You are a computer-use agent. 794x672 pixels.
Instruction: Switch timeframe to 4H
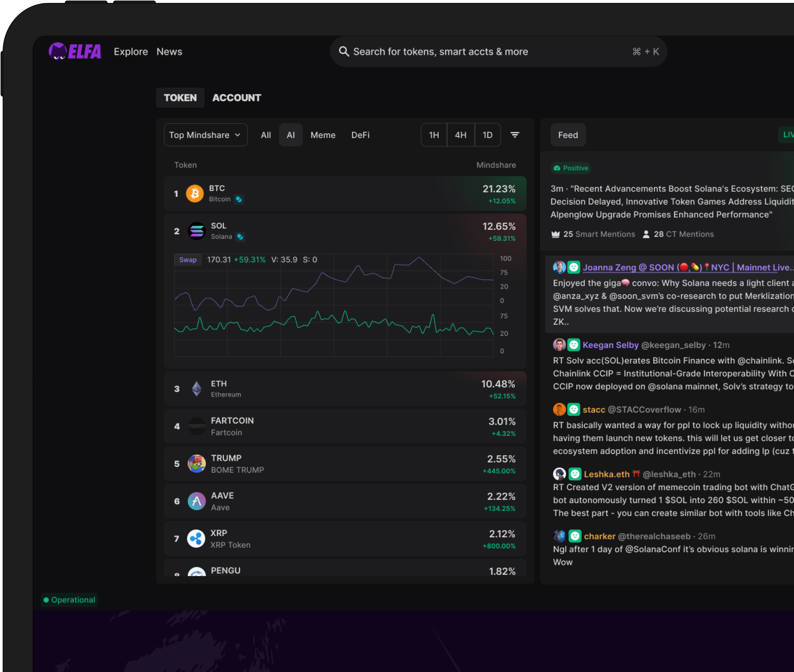coord(460,135)
